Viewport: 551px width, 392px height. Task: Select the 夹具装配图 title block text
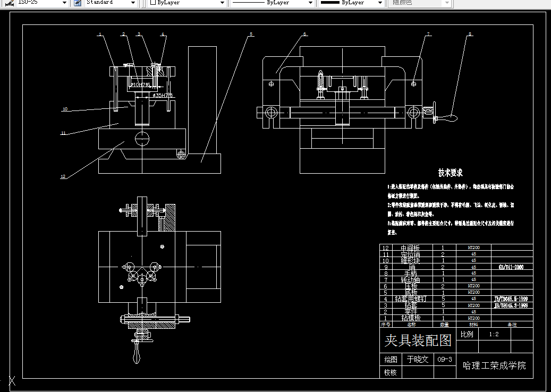point(418,340)
